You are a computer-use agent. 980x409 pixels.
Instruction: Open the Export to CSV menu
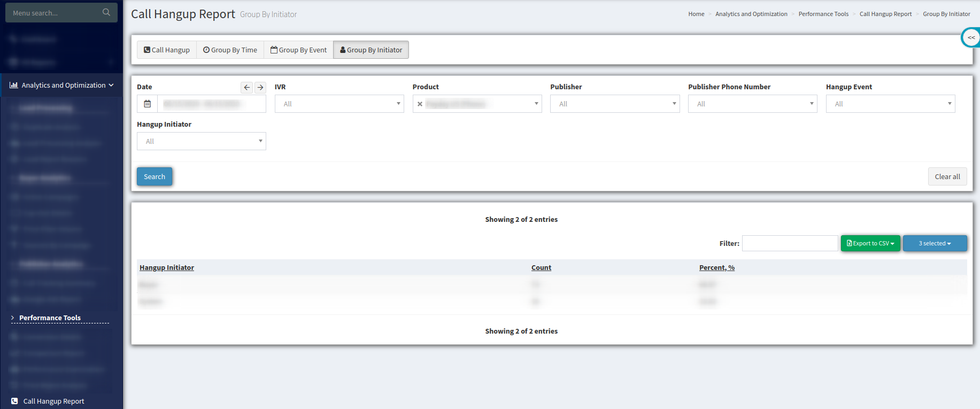870,243
